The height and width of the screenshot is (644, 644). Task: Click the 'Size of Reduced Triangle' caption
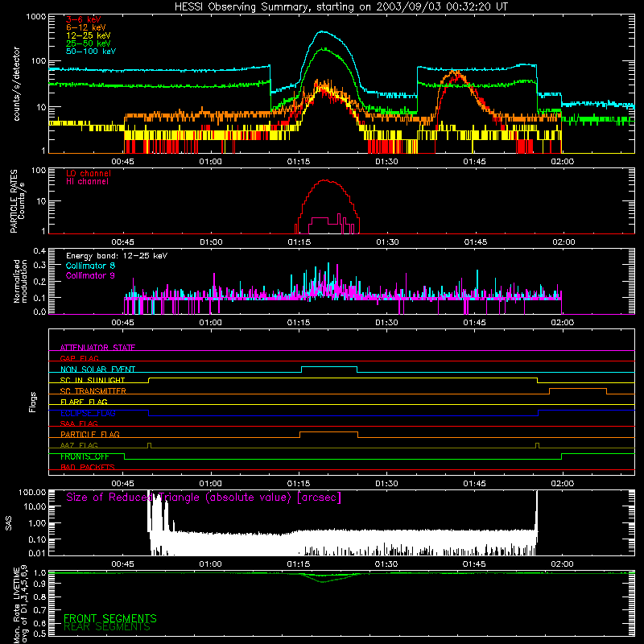pyautogui.click(x=204, y=497)
